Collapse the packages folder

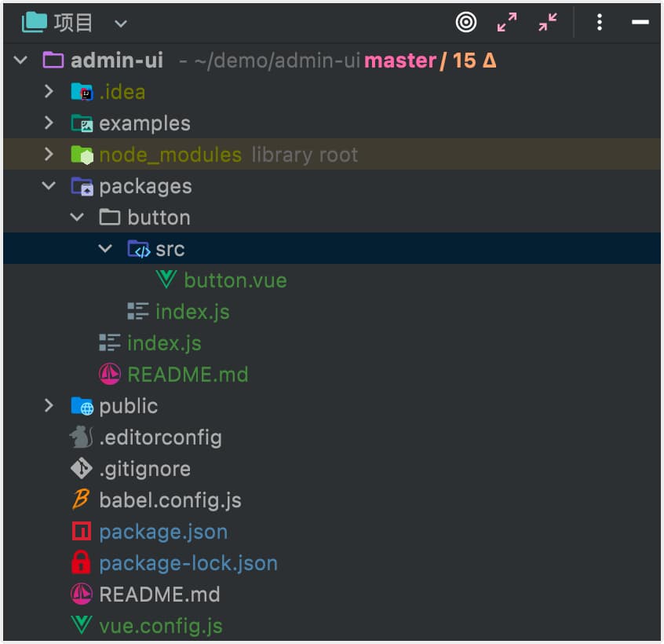[x=49, y=185]
